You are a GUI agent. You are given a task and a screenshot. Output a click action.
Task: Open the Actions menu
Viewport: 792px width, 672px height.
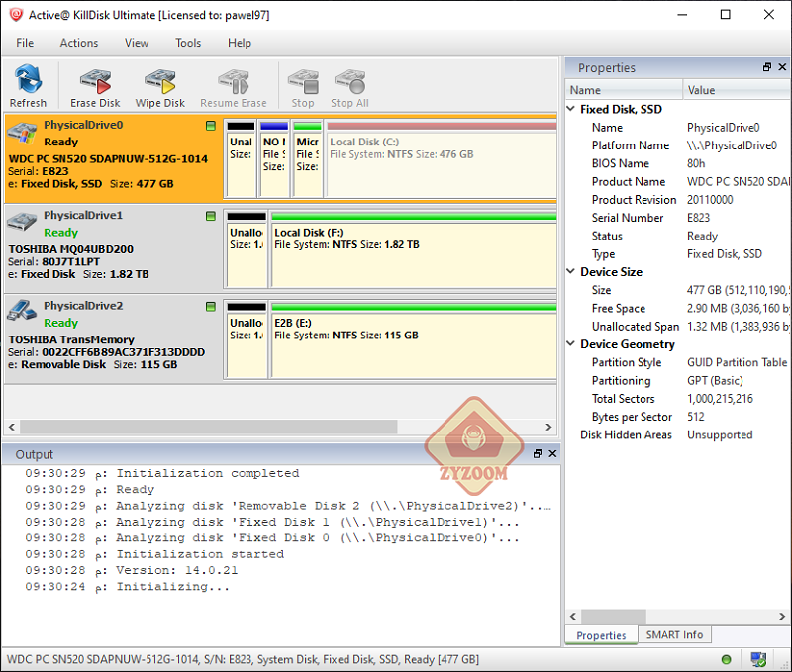point(79,43)
